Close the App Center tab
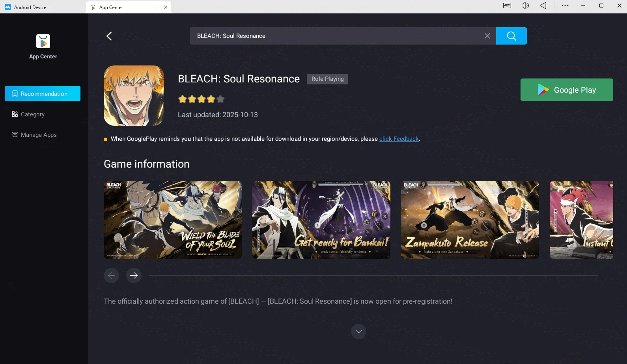The height and width of the screenshot is (364, 627). click(x=166, y=7)
